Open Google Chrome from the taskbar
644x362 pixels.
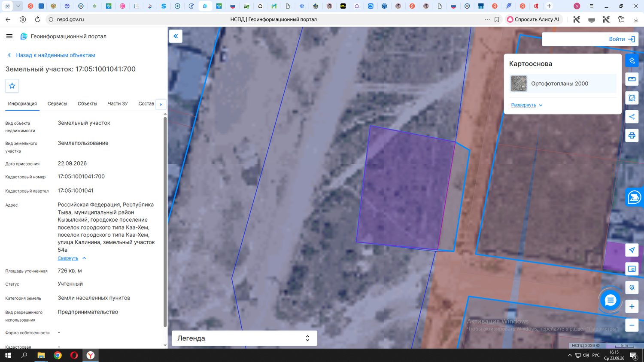tap(58, 355)
